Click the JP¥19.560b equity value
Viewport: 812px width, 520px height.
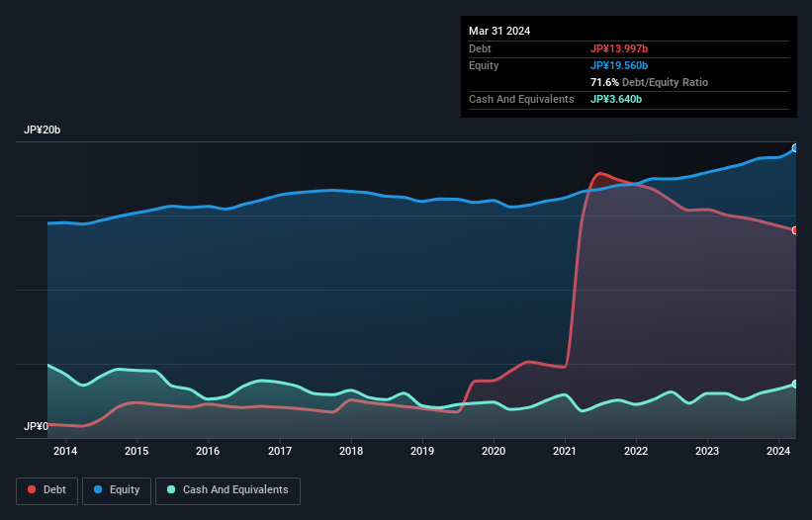619,65
